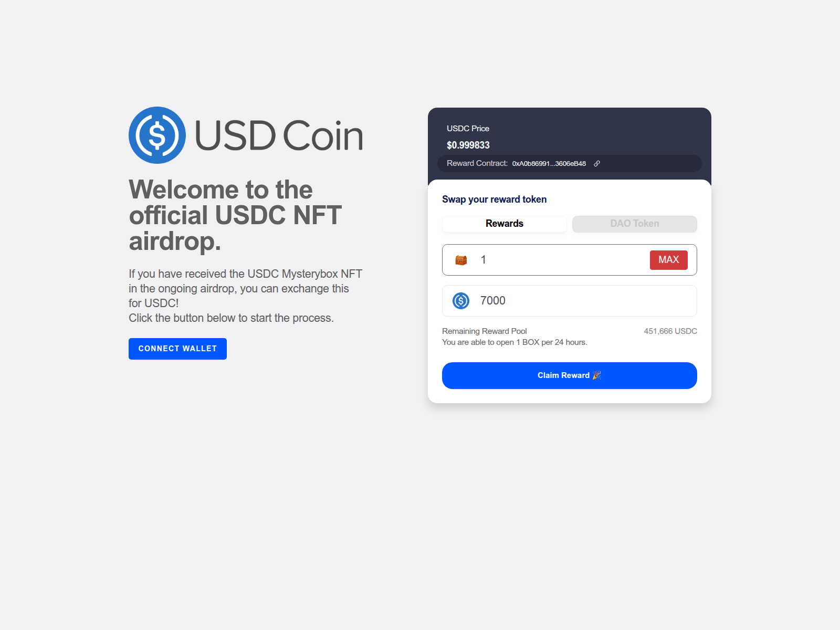Image resolution: width=840 pixels, height=630 pixels.
Task: Click the treasure chest mystery box icon
Action: tap(461, 260)
